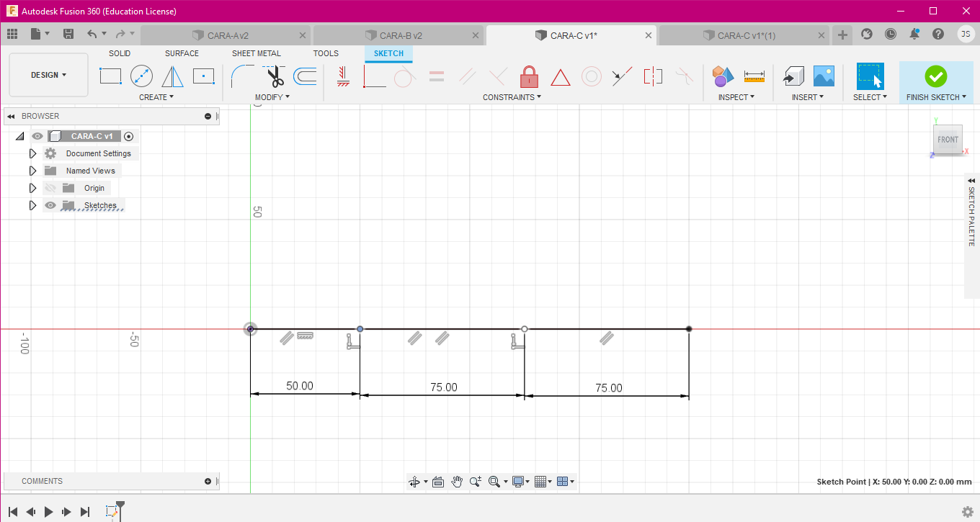Screen dimensions: 980x522
Task: Select the 2-Point Rectangle tool
Action: [110, 76]
